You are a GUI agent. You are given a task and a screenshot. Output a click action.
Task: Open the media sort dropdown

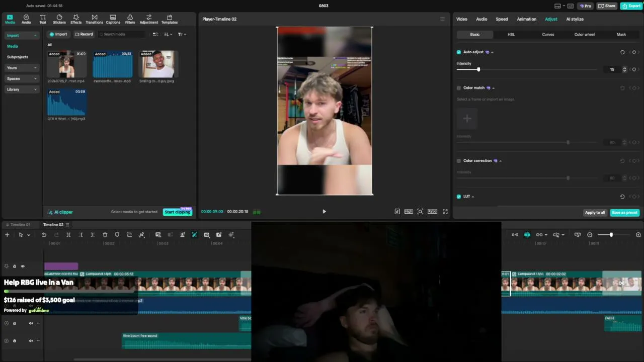[x=168, y=34]
